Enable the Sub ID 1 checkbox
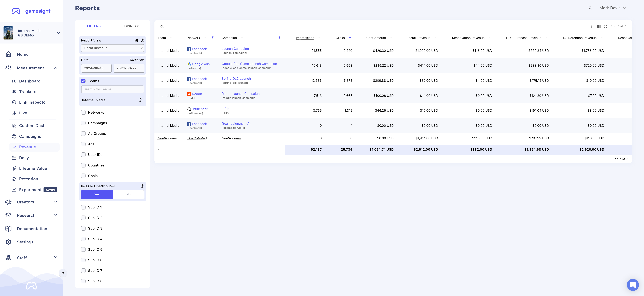The height and width of the screenshot is (296, 644). point(83,207)
